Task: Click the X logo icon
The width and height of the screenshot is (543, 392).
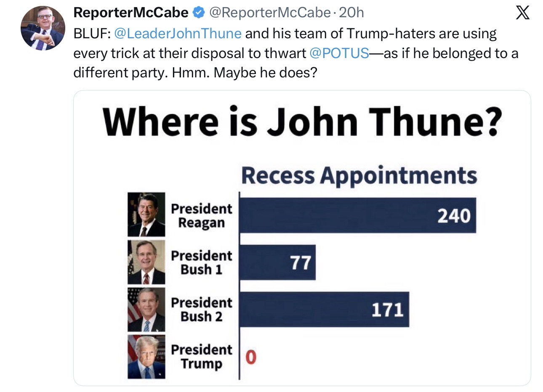Action: pyautogui.click(x=522, y=13)
